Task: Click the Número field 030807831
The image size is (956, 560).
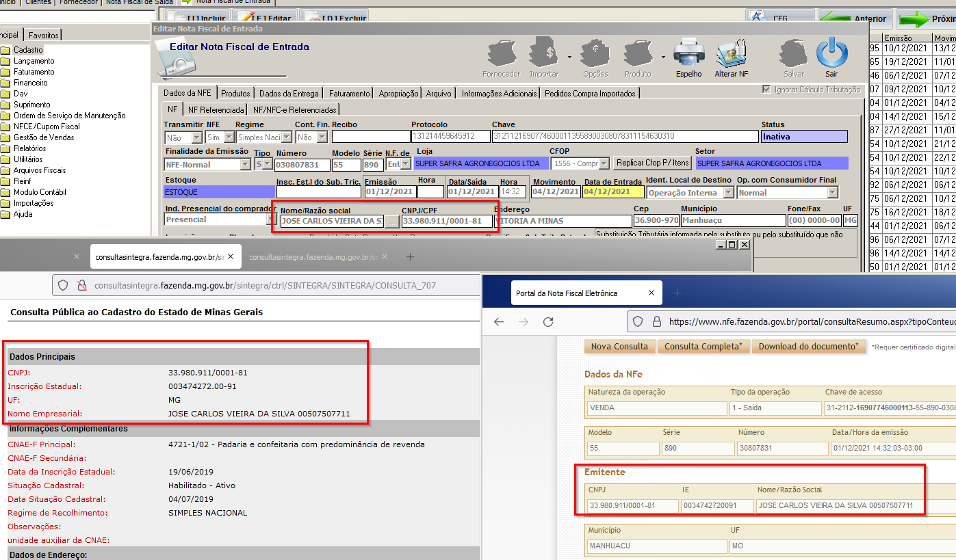Action: tap(301, 165)
